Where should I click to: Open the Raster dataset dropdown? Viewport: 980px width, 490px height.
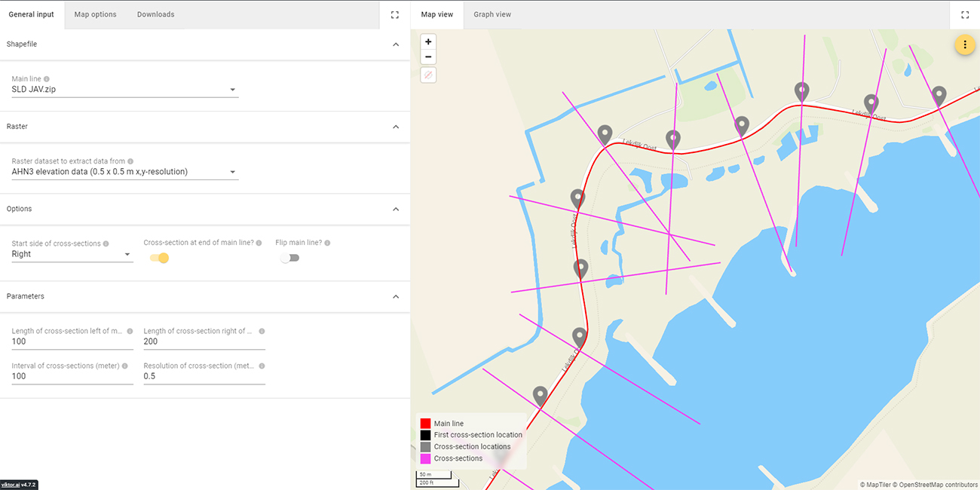pyautogui.click(x=125, y=172)
